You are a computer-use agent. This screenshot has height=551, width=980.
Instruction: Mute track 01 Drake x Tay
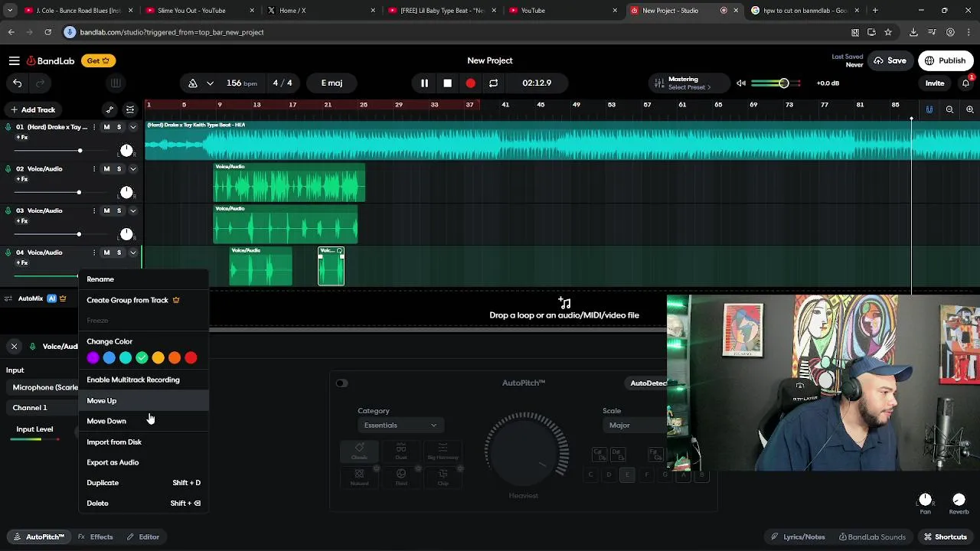[106, 127]
